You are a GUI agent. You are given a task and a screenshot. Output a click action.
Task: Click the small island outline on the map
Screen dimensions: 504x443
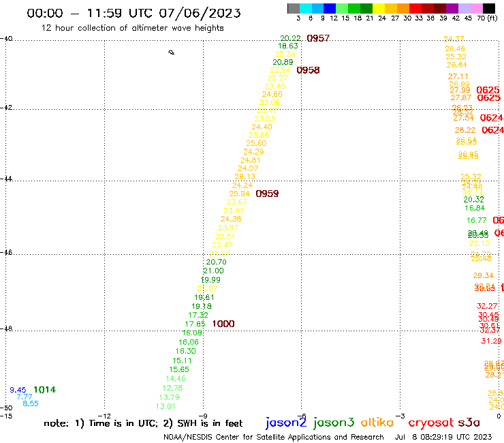(172, 52)
